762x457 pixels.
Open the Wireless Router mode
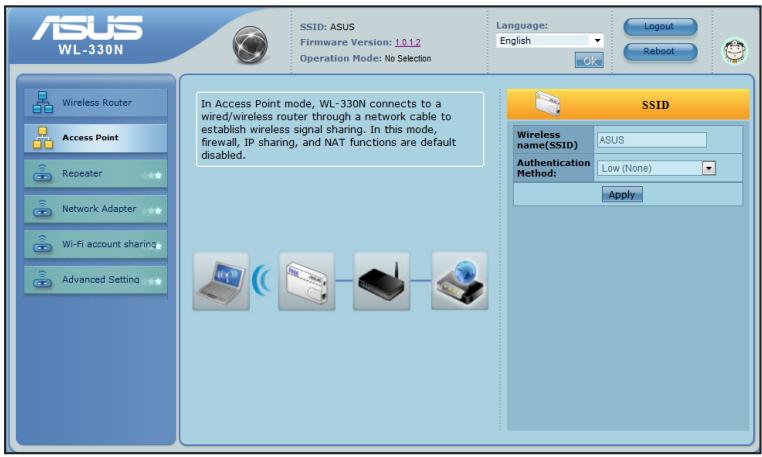point(96,102)
